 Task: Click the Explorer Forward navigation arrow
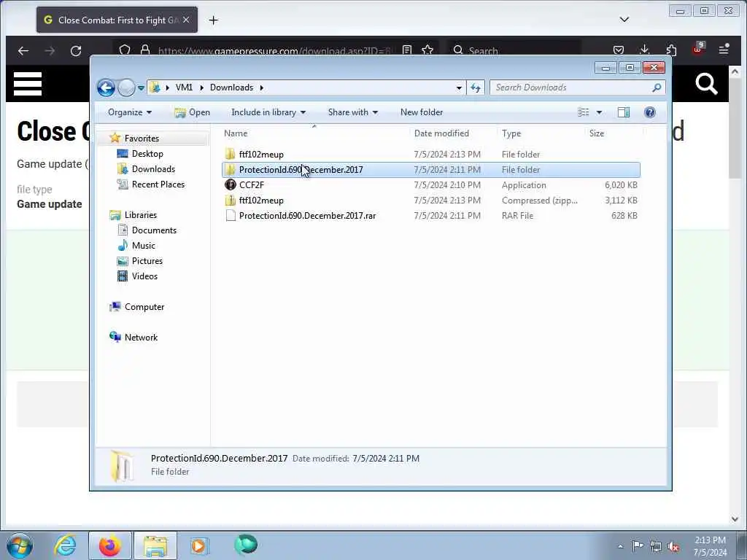[126, 87]
